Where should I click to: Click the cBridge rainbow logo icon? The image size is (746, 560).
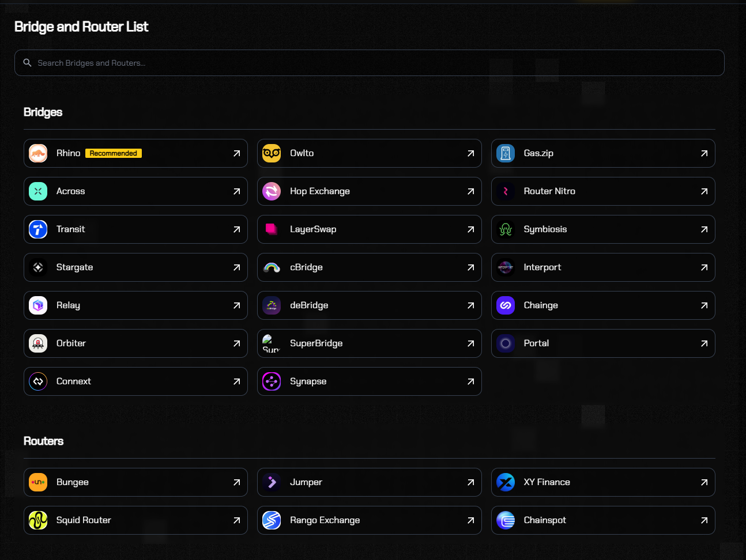coord(272,267)
